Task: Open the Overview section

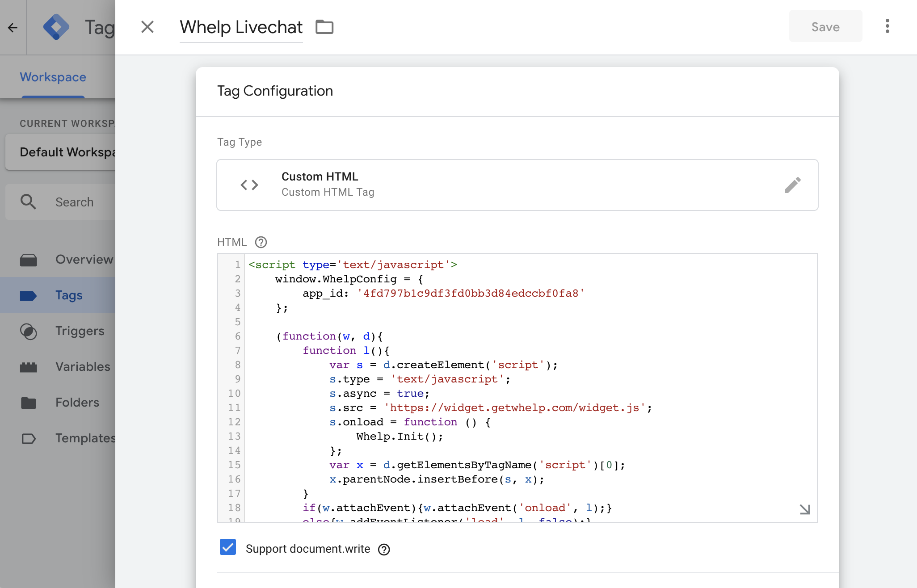Action: [x=58, y=260]
